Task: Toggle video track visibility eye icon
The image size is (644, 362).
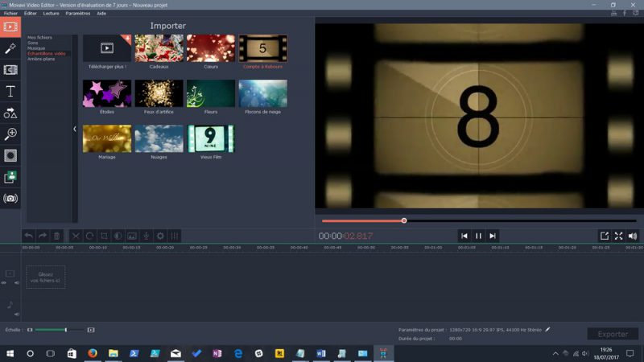Action: (4, 283)
